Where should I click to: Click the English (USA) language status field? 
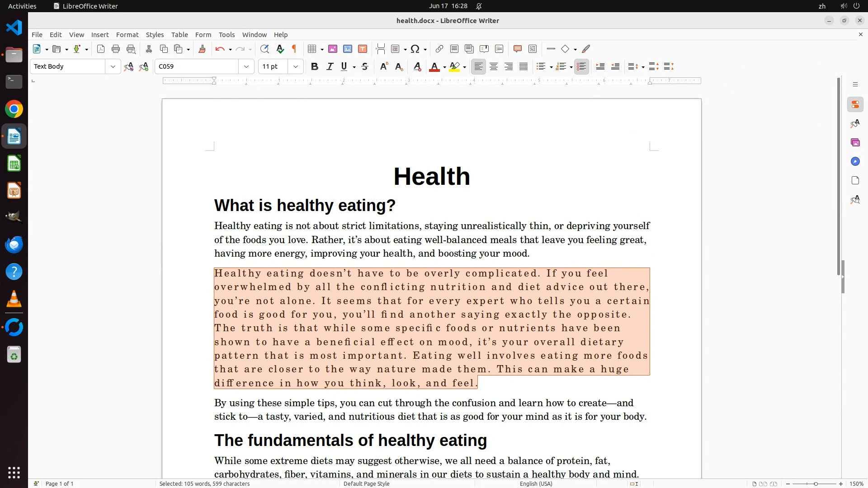pos(536,483)
